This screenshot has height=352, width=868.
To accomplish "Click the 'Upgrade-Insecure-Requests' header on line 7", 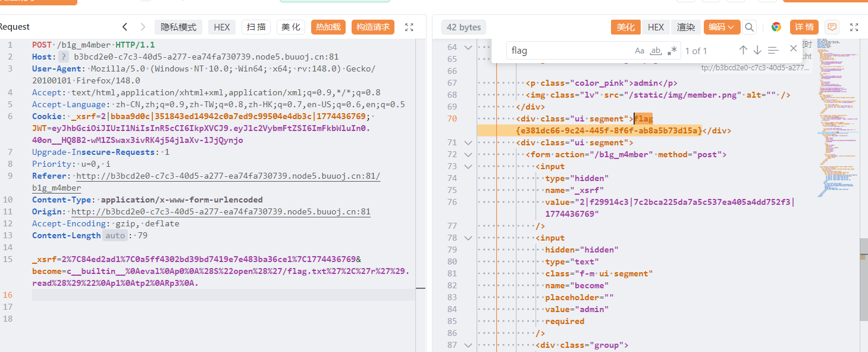I will coord(93,152).
